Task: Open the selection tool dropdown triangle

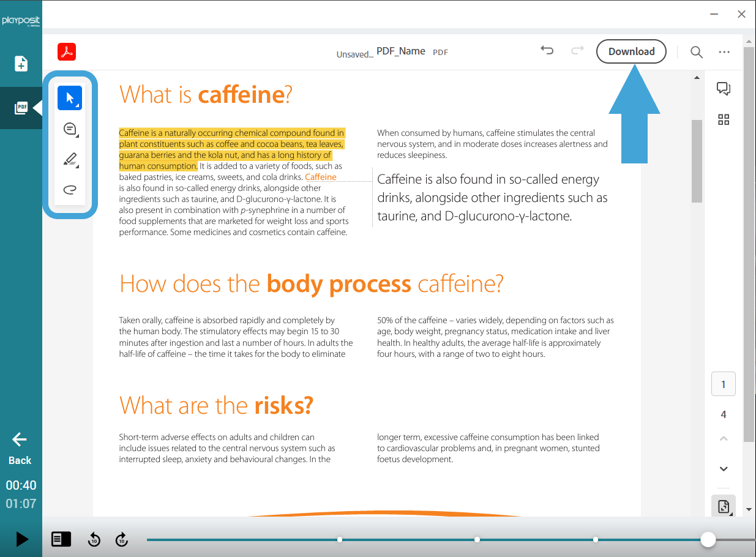Action: point(76,104)
